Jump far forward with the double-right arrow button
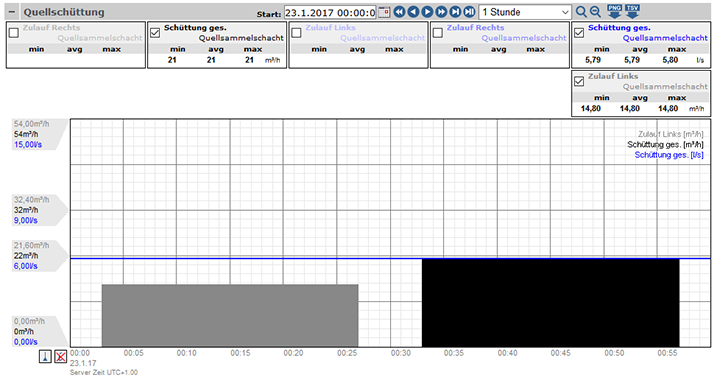Screen dimensions: 720x380 [441, 12]
